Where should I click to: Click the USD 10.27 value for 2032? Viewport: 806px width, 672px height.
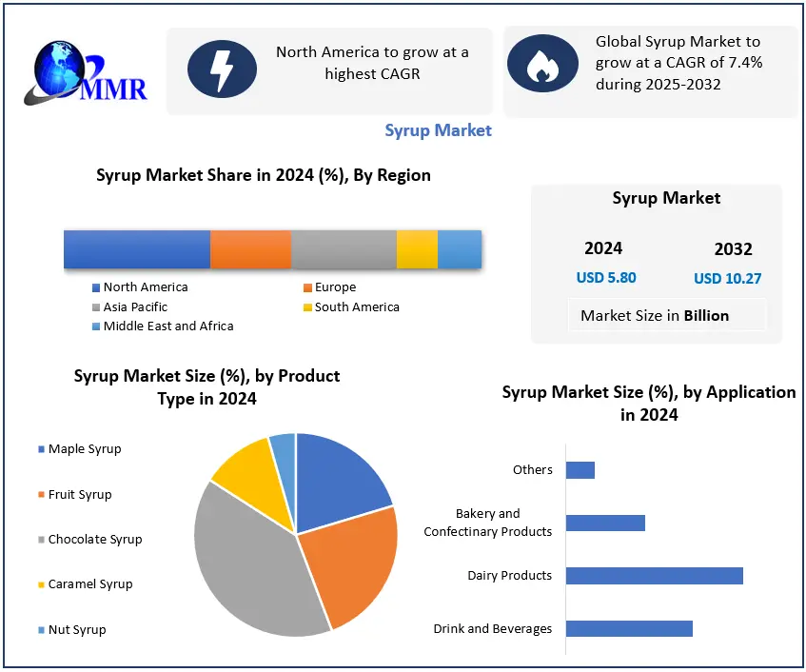click(x=727, y=279)
